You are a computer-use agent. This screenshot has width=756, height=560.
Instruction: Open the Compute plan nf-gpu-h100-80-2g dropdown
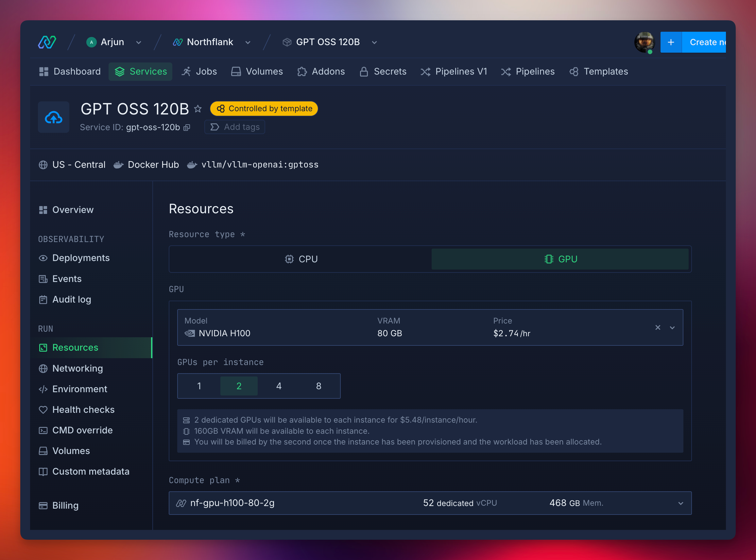[x=430, y=503]
